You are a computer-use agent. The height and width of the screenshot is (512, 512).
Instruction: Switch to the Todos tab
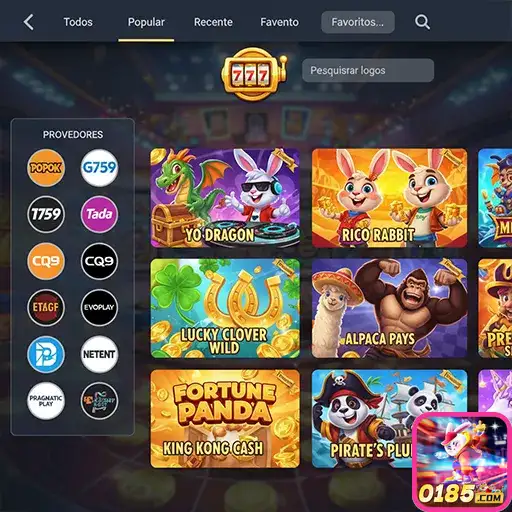[78, 22]
